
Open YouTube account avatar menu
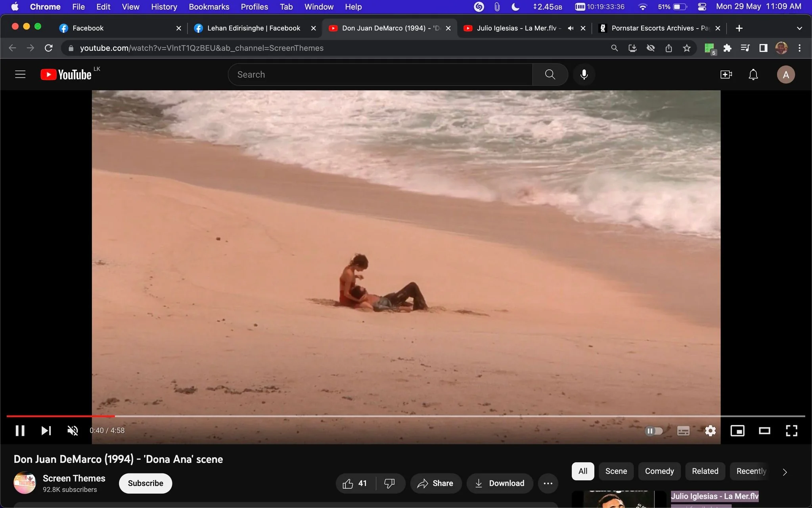pyautogui.click(x=785, y=75)
